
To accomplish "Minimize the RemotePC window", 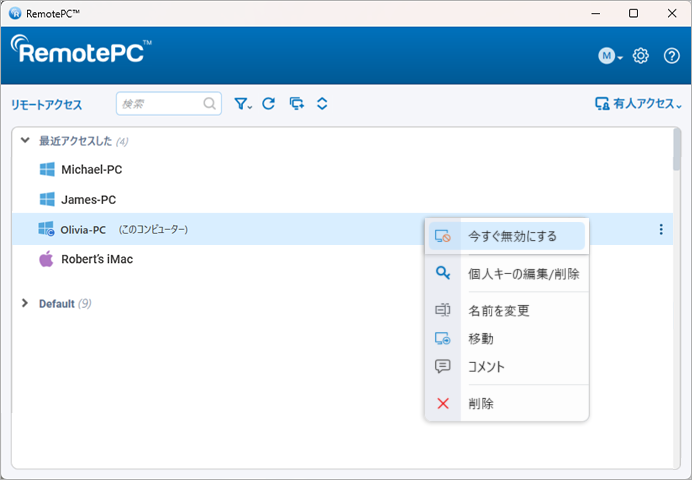I will 595,13.
